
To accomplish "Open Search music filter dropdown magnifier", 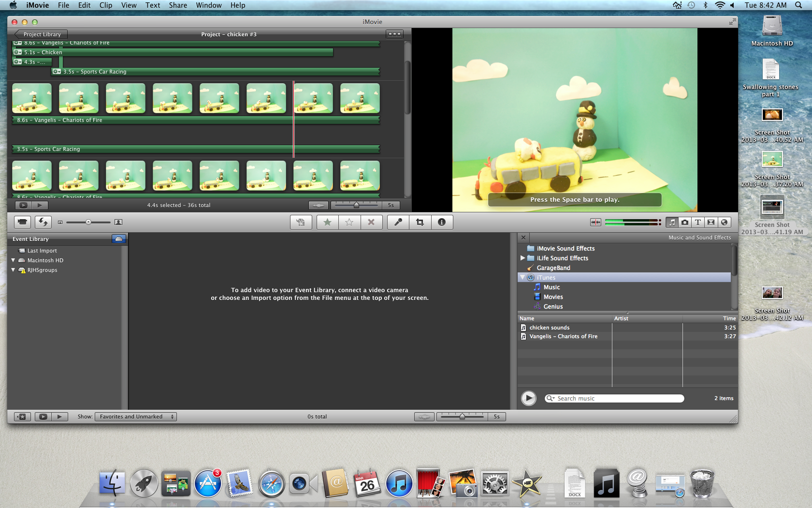I will (551, 398).
